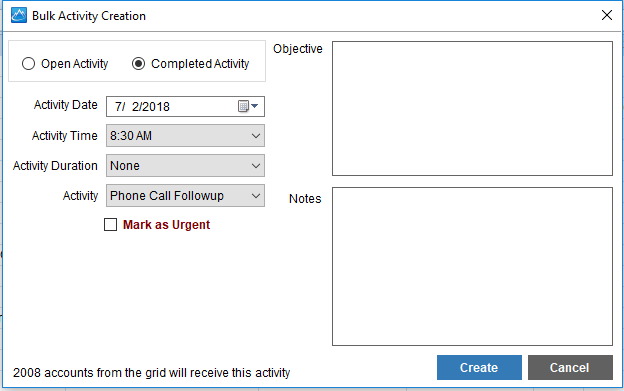
Task: Select the Open Activity radio button
Action: click(28, 64)
